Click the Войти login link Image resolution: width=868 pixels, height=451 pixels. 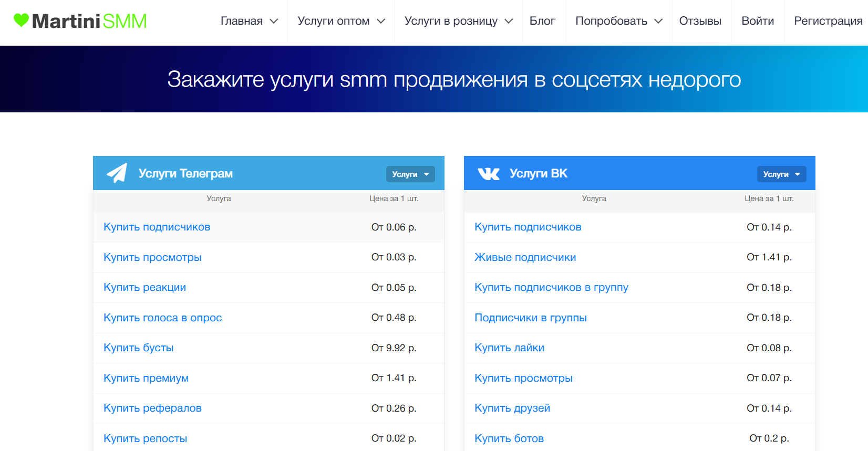pyautogui.click(x=758, y=21)
